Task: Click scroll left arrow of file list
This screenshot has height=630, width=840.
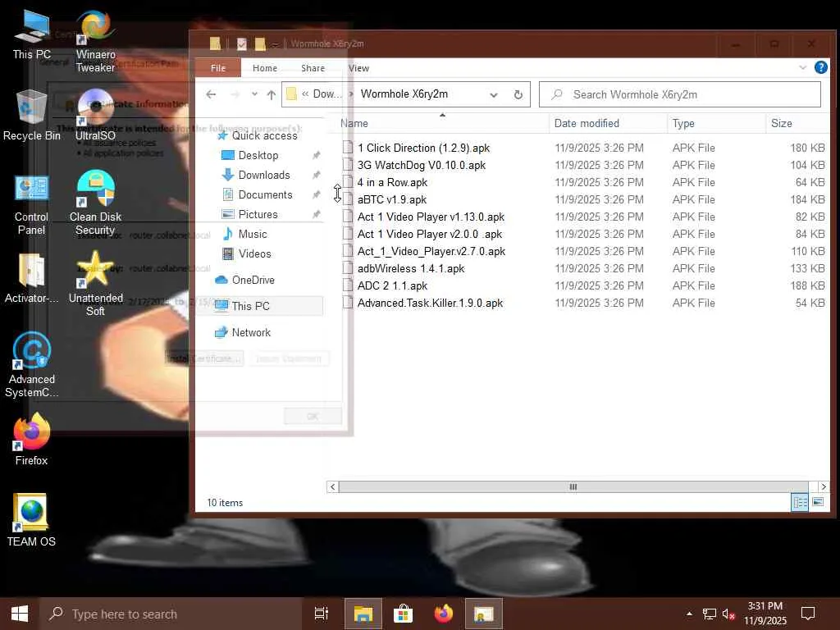Action: click(x=333, y=486)
